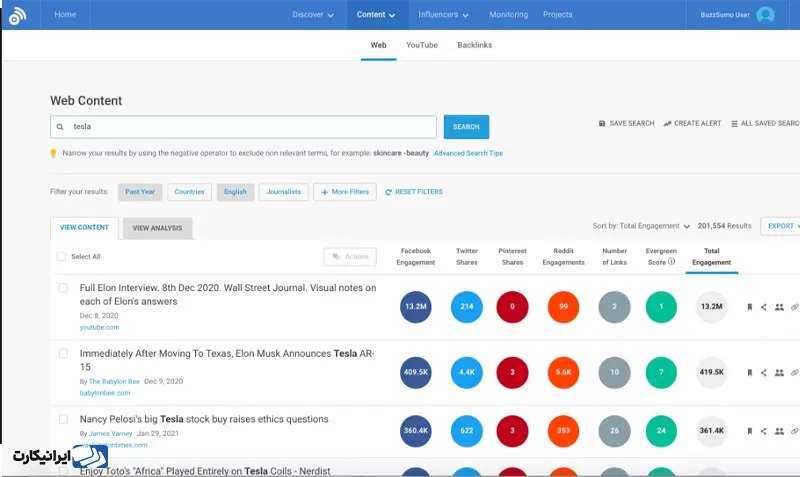This screenshot has height=477, width=800.
Task: Switch to the YouTube tab
Action: (422, 45)
